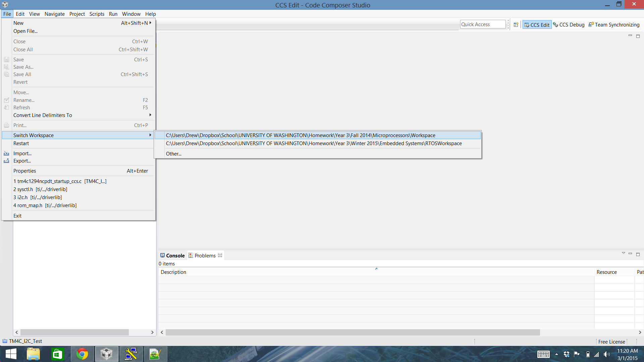This screenshot has height=362, width=644.
Task: Click the Open Perspective toolbar icon
Action: tap(517, 24)
